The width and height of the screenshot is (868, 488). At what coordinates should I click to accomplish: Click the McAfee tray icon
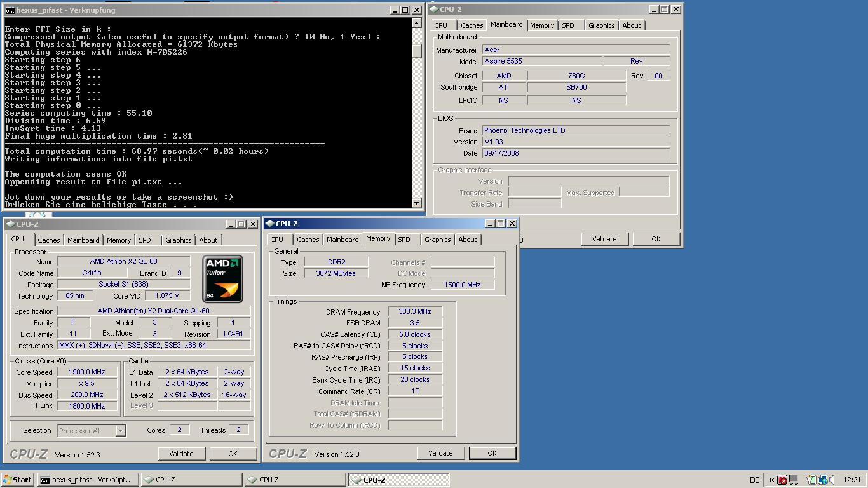click(x=782, y=480)
